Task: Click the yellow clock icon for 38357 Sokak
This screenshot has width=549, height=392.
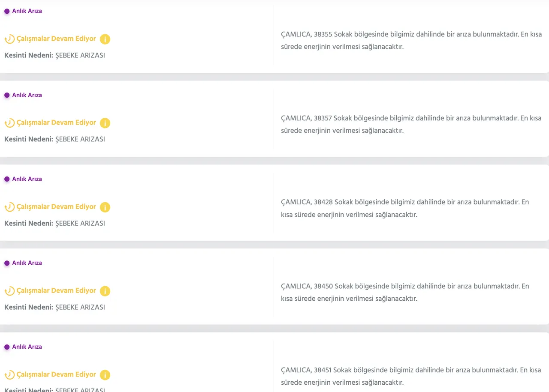Action: pyautogui.click(x=9, y=123)
